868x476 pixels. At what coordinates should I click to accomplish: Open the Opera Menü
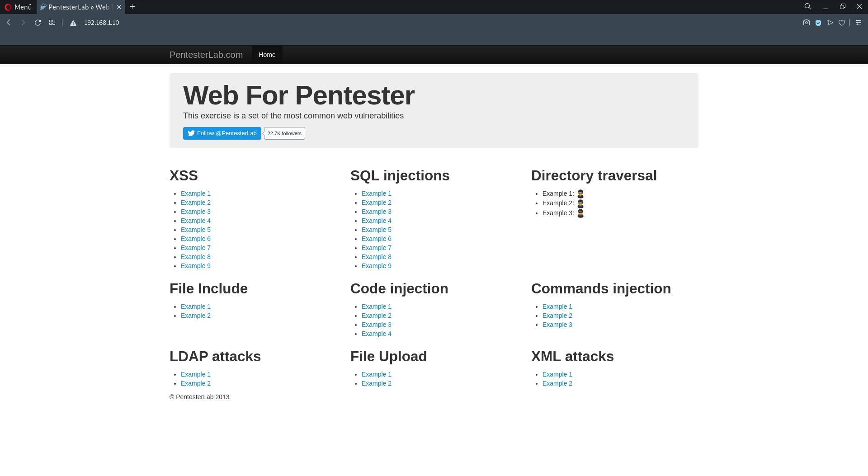pos(18,7)
